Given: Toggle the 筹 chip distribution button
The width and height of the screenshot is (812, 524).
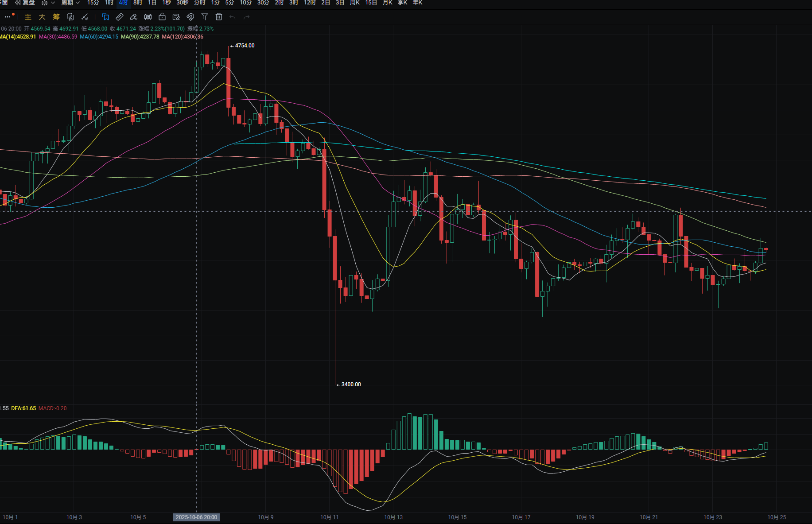Looking at the screenshot, I should tap(56, 17).
